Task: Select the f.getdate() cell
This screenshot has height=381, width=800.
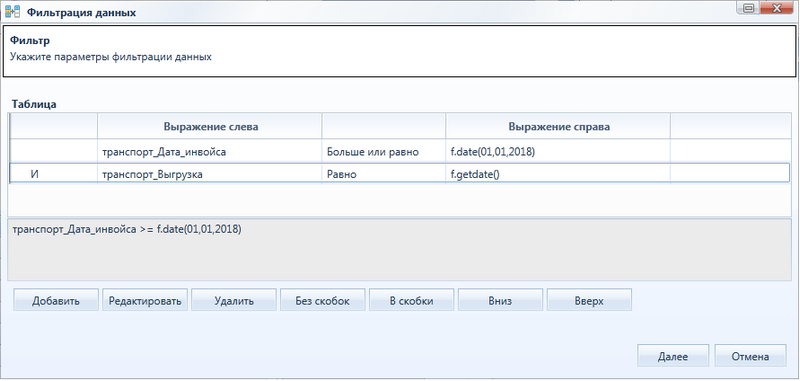Action: (x=558, y=174)
